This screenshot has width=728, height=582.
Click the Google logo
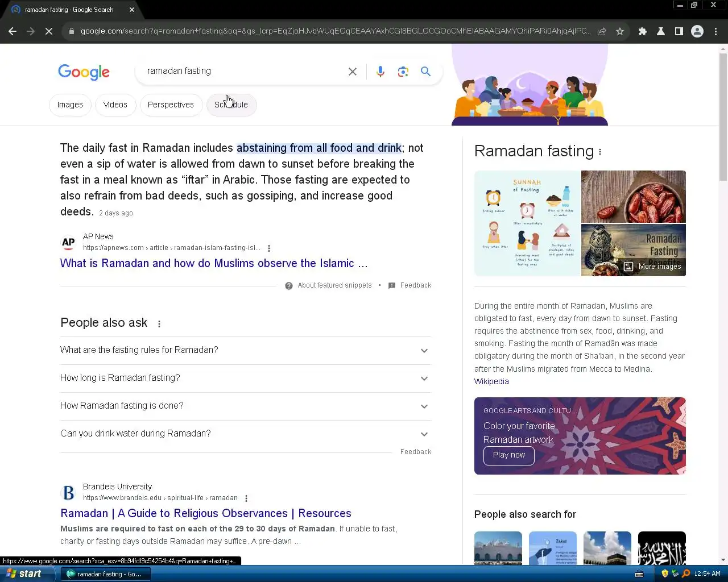84,72
